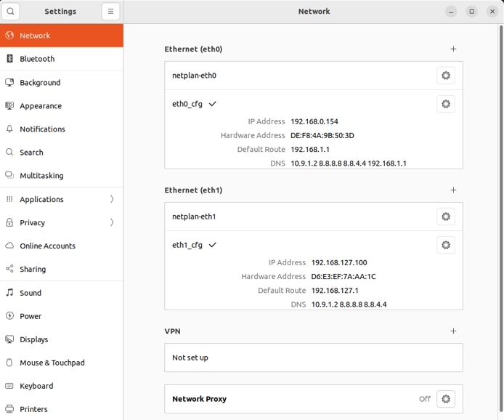Viewport: 504px width, 420px height.
Task: Expand the Privacy chevron
Action: 112,222
